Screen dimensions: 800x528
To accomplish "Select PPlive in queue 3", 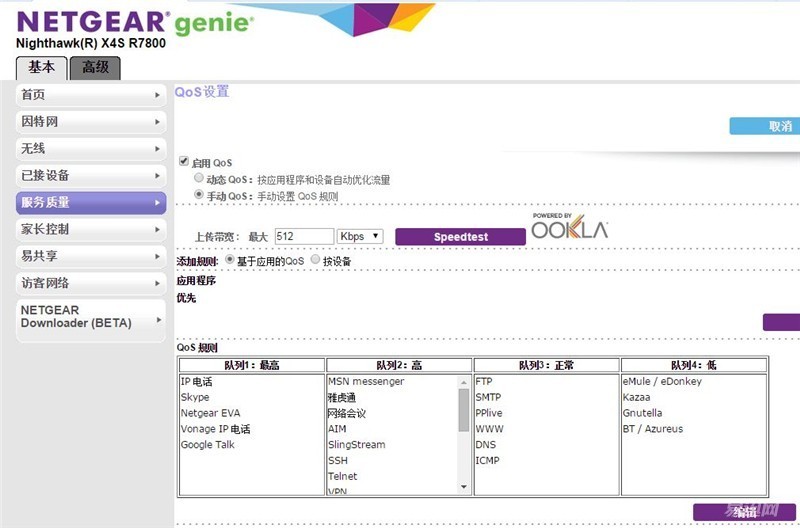I will [x=489, y=413].
